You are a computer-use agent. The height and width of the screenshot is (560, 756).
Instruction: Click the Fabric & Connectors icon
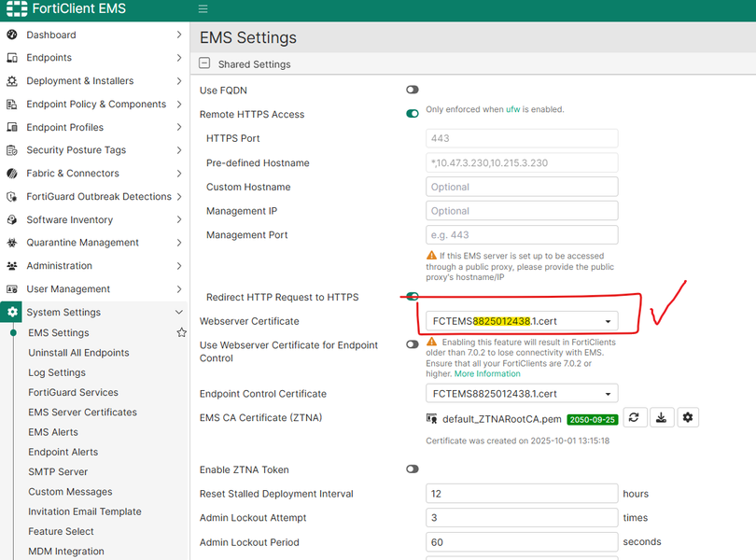pos(12,174)
